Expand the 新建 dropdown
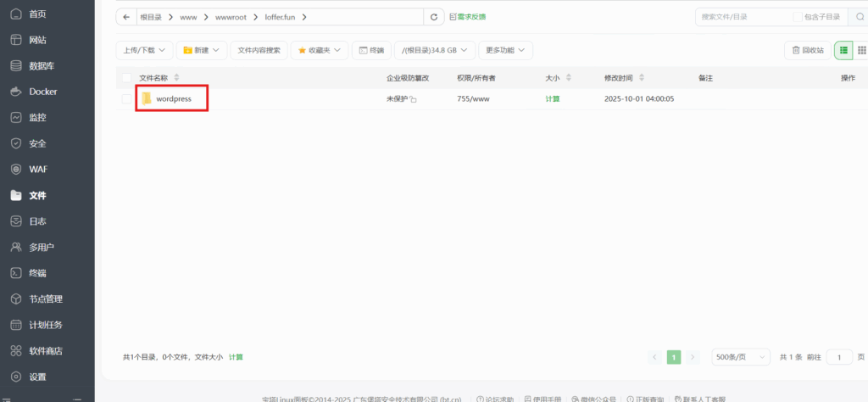Screen dimensions: 868x402 point(202,50)
